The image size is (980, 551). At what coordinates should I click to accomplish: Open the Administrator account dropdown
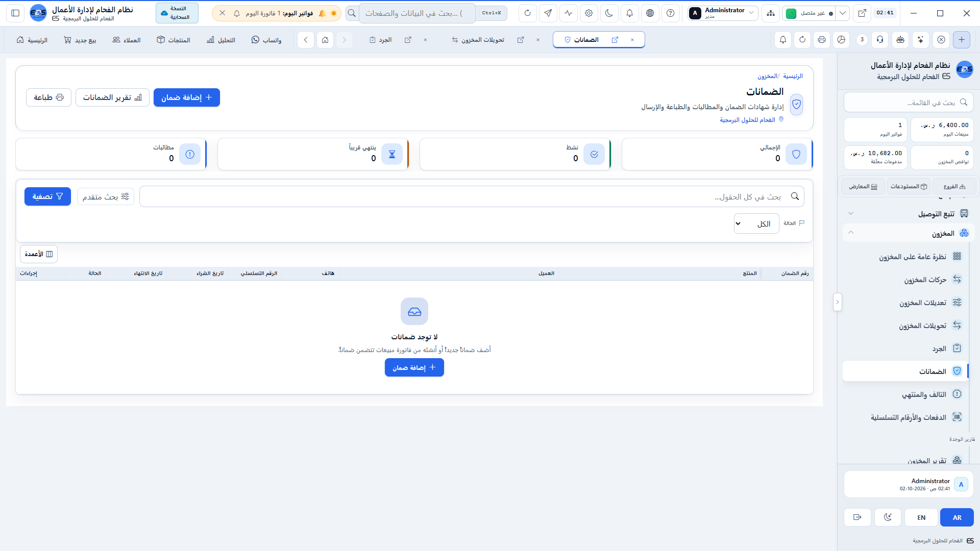722,13
